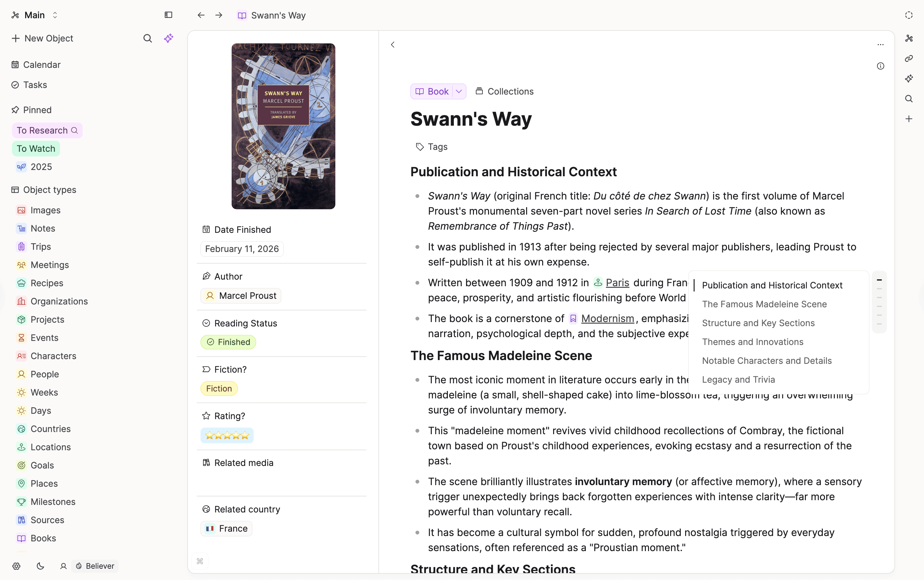Click the three-dots more options icon
Viewport: 924px width, 580px height.
tap(880, 45)
